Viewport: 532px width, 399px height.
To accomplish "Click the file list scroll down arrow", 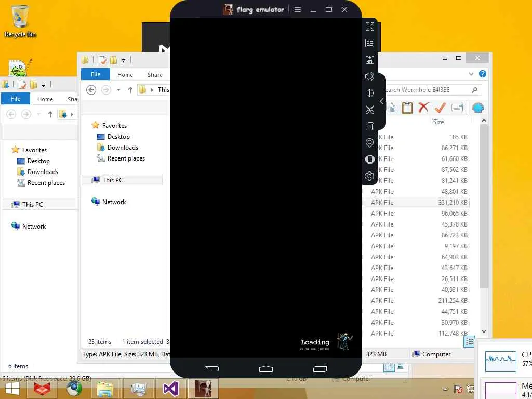I will [484, 331].
